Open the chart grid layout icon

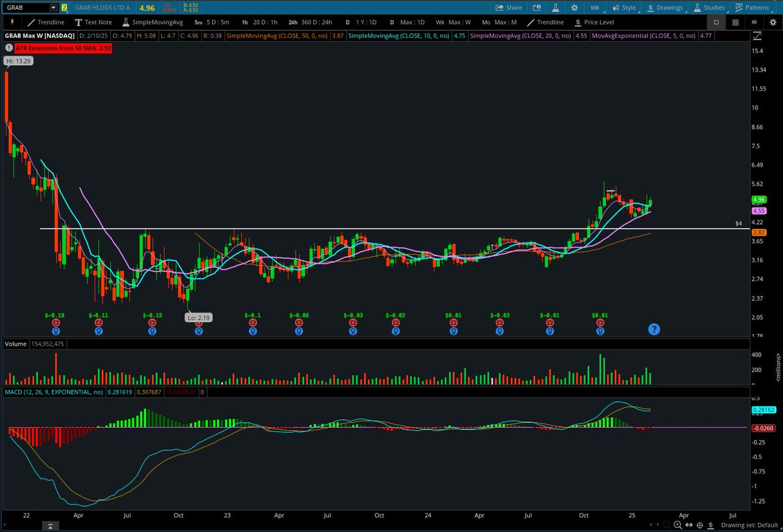(735, 22)
